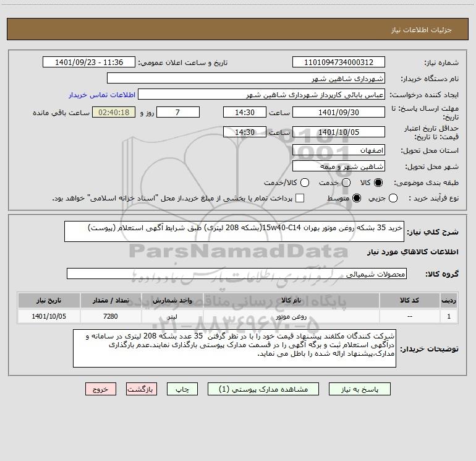Viewport: 476px width, 461px height.
Task: Click the خروج exit button
Action: (x=101, y=389)
